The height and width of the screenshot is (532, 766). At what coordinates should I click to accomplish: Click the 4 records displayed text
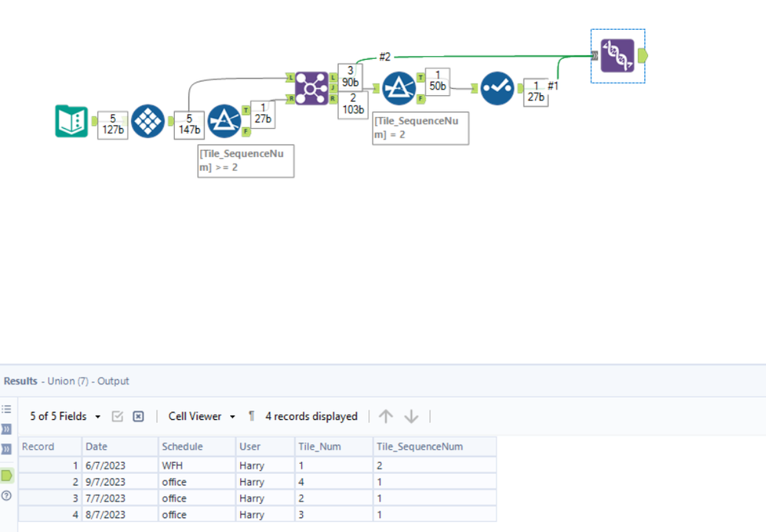coord(311,416)
